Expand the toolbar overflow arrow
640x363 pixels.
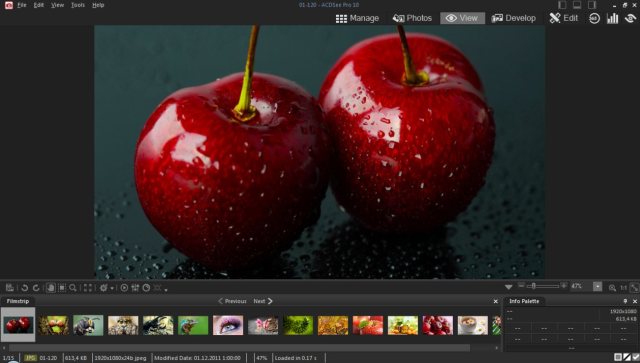pyautogui.click(x=166, y=290)
